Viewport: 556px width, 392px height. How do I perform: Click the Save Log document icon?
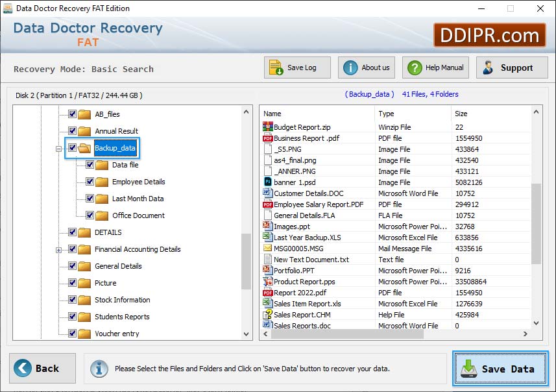(x=276, y=67)
